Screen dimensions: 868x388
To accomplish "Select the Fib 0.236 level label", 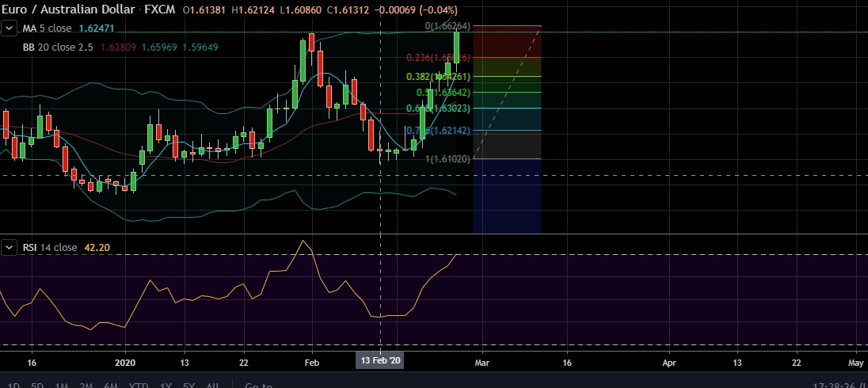I will tap(439, 58).
